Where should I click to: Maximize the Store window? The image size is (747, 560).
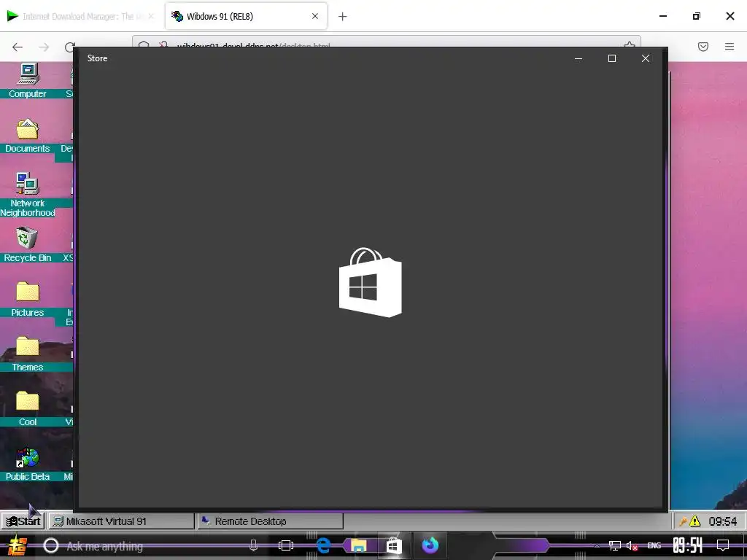point(612,58)
